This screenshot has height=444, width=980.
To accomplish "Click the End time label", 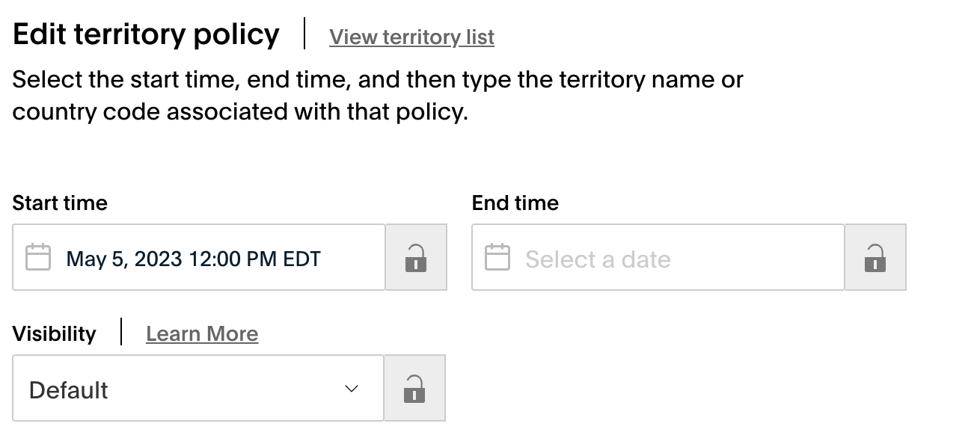I will [515, 203].
